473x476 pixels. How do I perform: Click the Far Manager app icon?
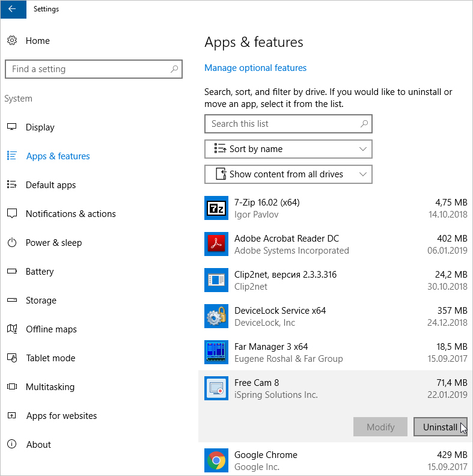coord(216,352)
